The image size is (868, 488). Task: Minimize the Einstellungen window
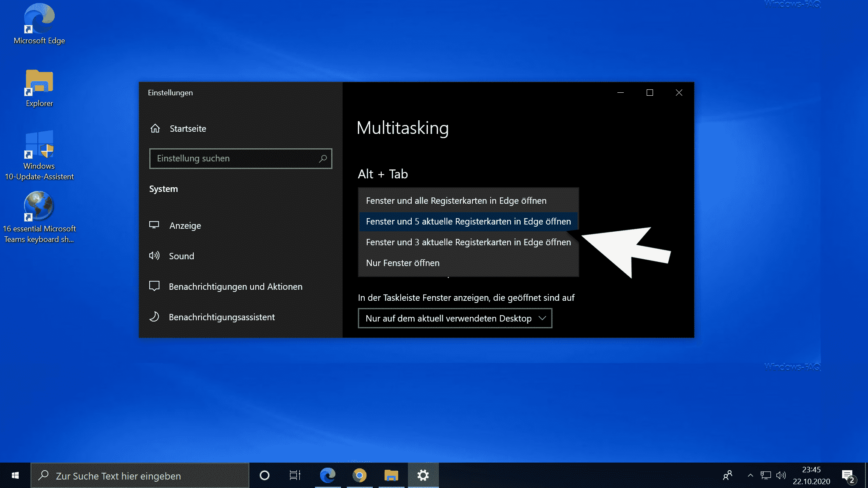click(620, 92)
